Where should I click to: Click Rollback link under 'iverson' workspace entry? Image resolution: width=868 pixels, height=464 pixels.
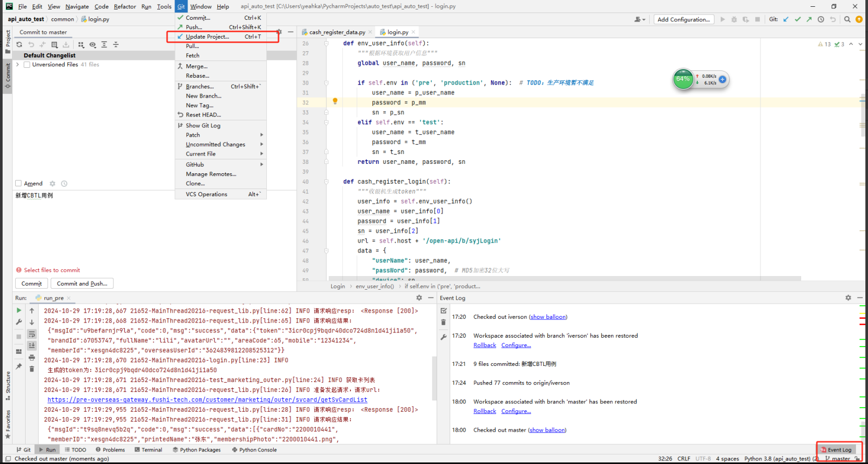(485, 345)
